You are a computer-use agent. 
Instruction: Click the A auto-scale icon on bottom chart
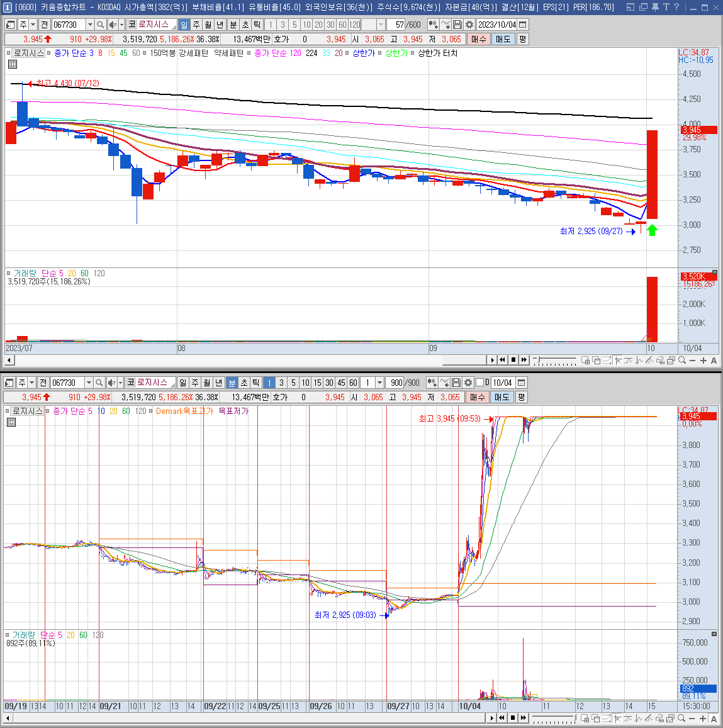714,719
